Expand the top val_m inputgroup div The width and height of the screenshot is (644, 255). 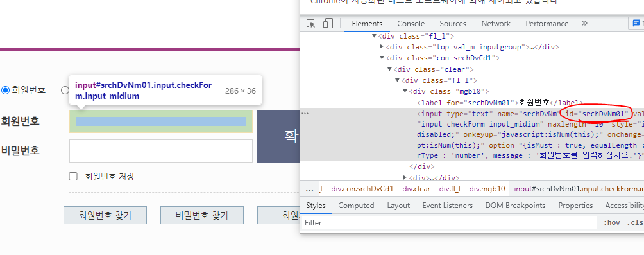tap(382, 47)
